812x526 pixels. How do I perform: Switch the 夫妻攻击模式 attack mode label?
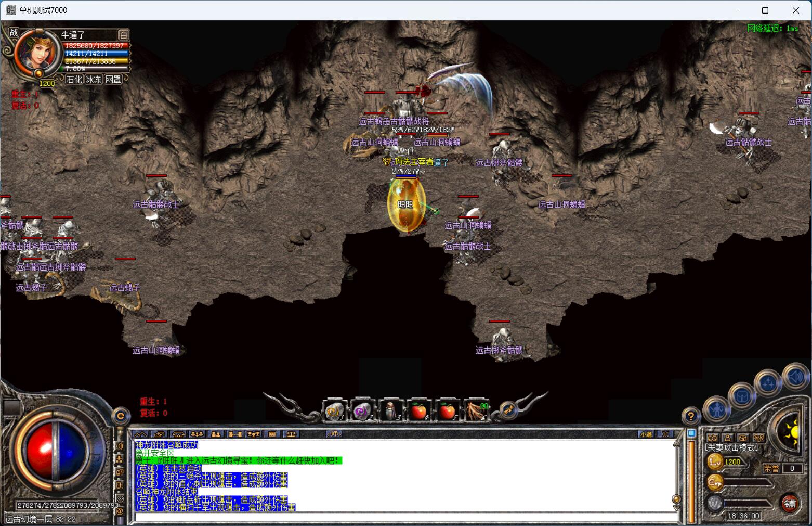pyautogui.click(x=731, y=447)
